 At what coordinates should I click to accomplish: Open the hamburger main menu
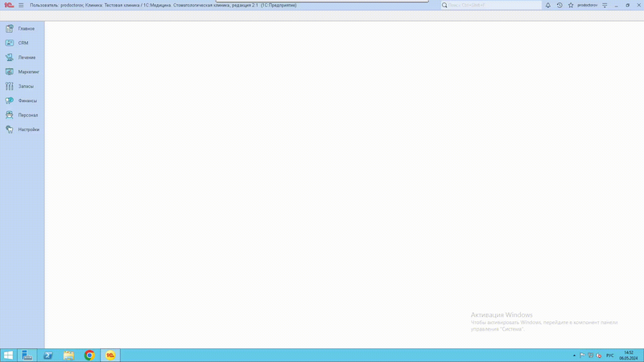click(21, 6)
